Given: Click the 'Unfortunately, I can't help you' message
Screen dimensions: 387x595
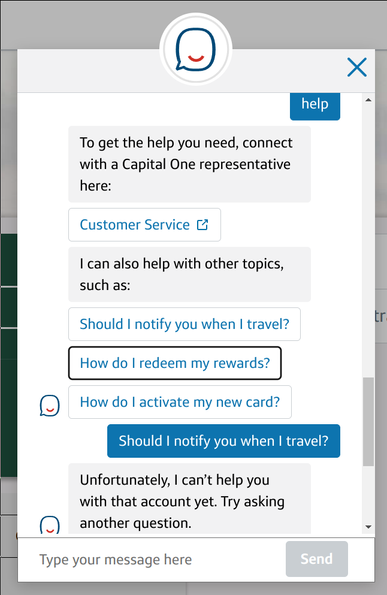Looking at the screenshot, I should [x=189, y=499].
